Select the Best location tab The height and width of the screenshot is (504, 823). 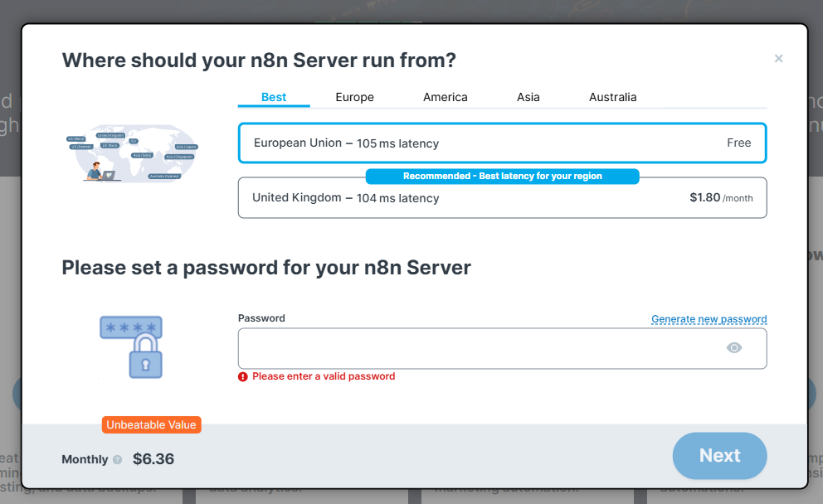tap(274, 97)
